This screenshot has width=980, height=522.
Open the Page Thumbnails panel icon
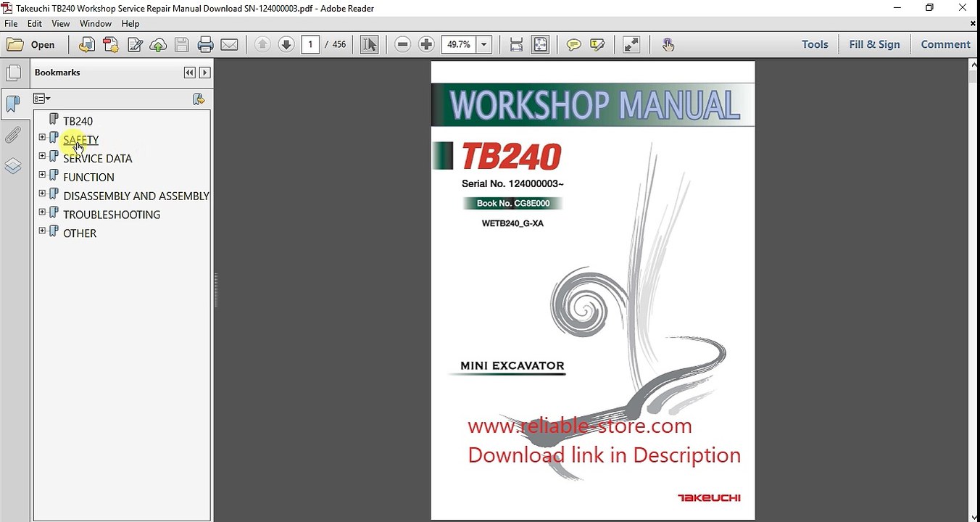[x=13, y=72]
